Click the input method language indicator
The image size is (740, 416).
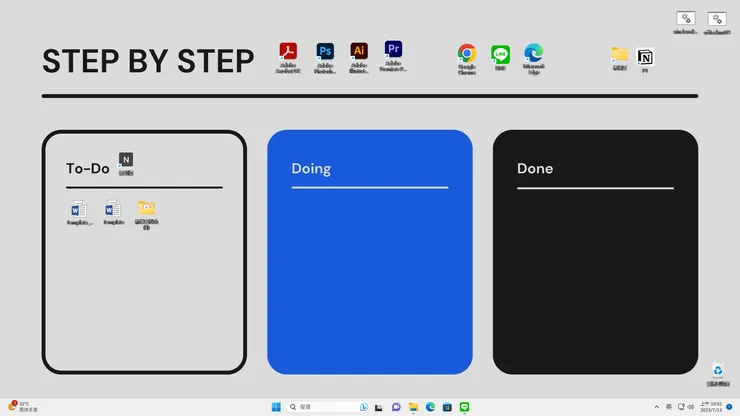[x=669, y=407]
